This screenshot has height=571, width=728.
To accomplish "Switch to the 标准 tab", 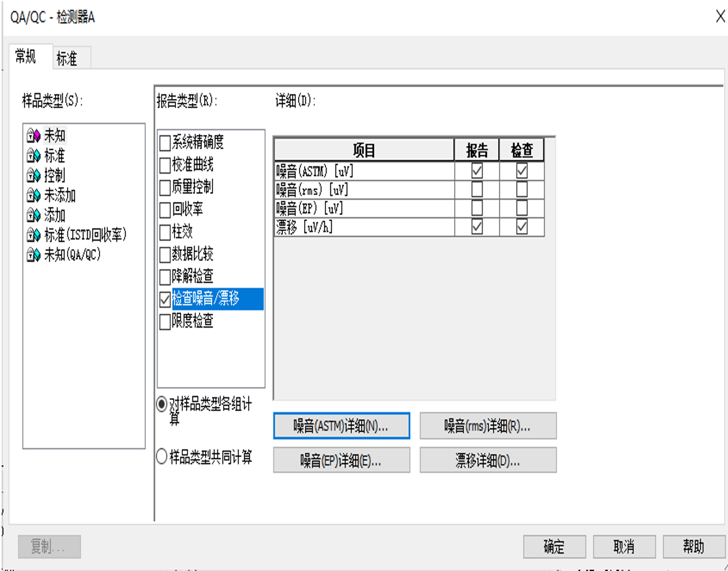I will [x=67, y=58].
